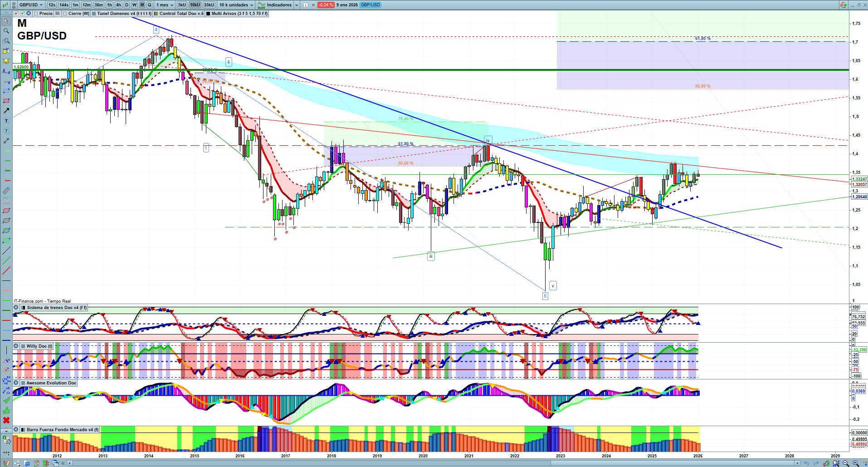The width and height of the screenshot is (868, 467).
Task: Switch to the W weekly timeframe
Action: point(134,5)
